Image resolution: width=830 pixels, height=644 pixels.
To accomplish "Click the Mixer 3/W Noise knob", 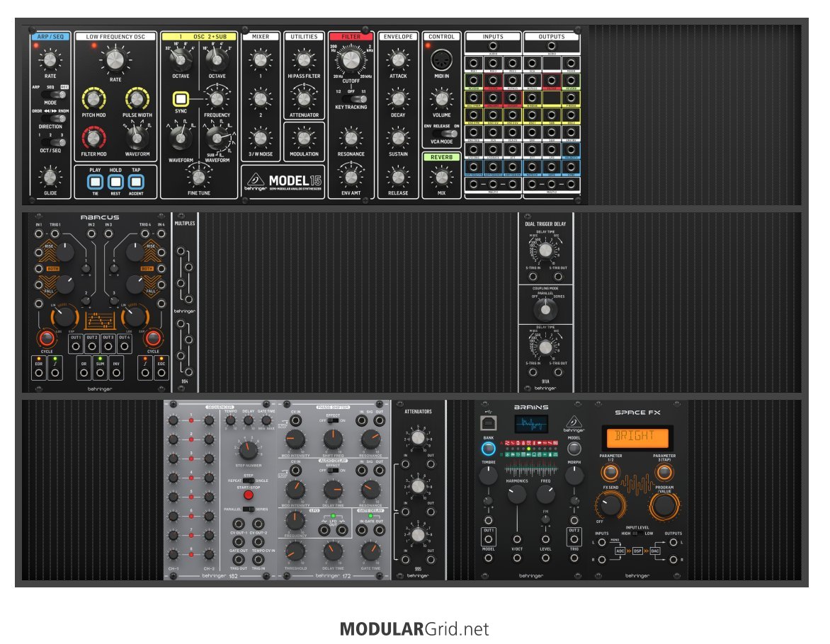I will pos(260,138).
